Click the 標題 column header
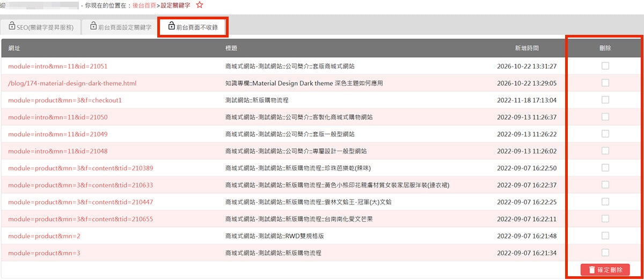The width and height of the screenshot is (644, 280). coord(232,48)
